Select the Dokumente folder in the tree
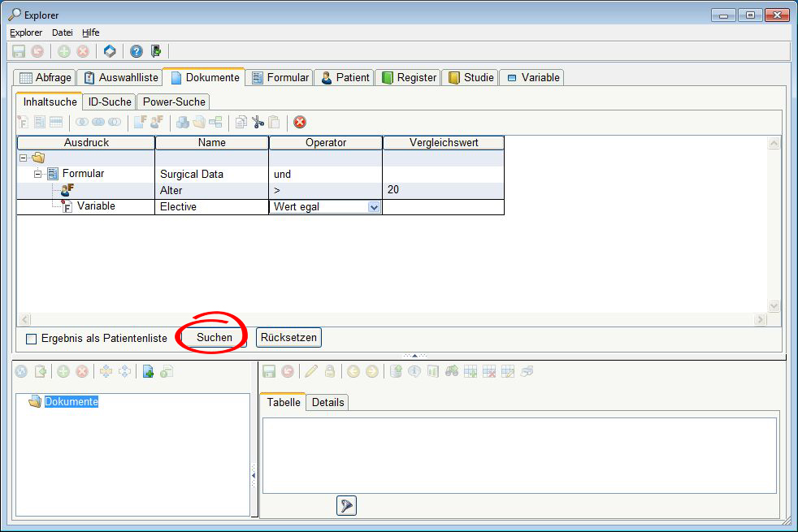 (71, 402)
